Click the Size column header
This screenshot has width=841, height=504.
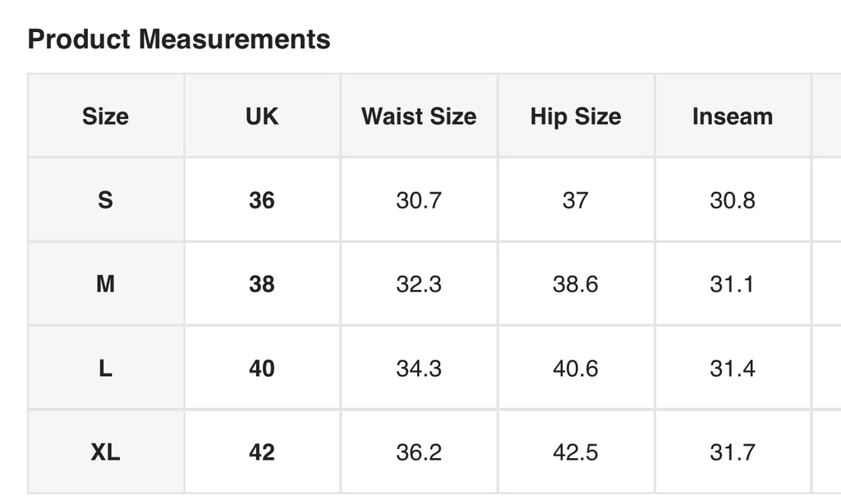[x=106, y=116]
